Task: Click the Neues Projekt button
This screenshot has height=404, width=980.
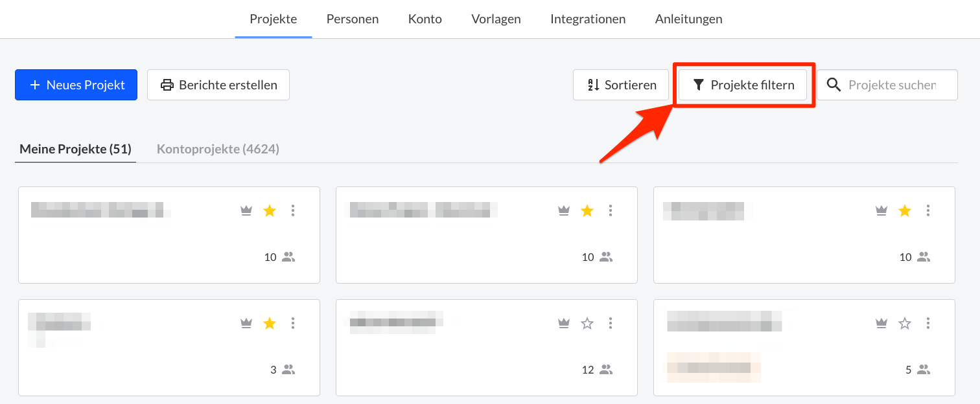Action: (76, 84)
